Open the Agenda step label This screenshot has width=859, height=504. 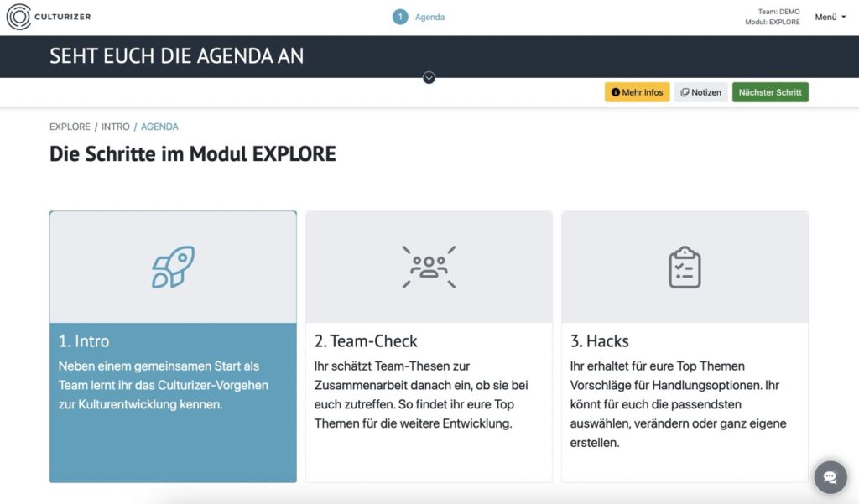pos(429,17)
